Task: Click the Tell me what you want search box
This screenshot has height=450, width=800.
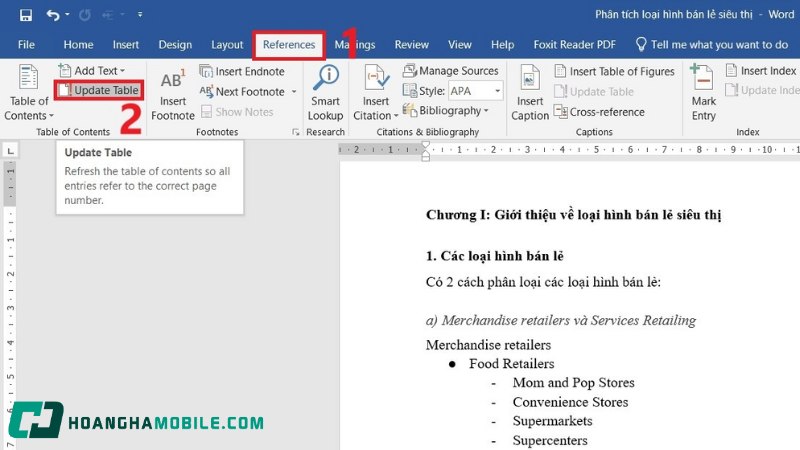Action: tap(718, 45)
